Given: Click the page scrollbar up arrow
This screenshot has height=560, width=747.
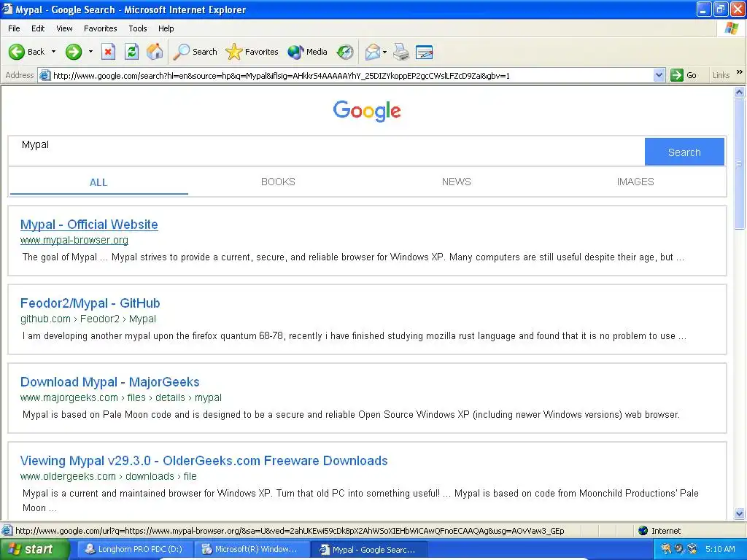Looking at the screenshot, I should tap(740, 93).
